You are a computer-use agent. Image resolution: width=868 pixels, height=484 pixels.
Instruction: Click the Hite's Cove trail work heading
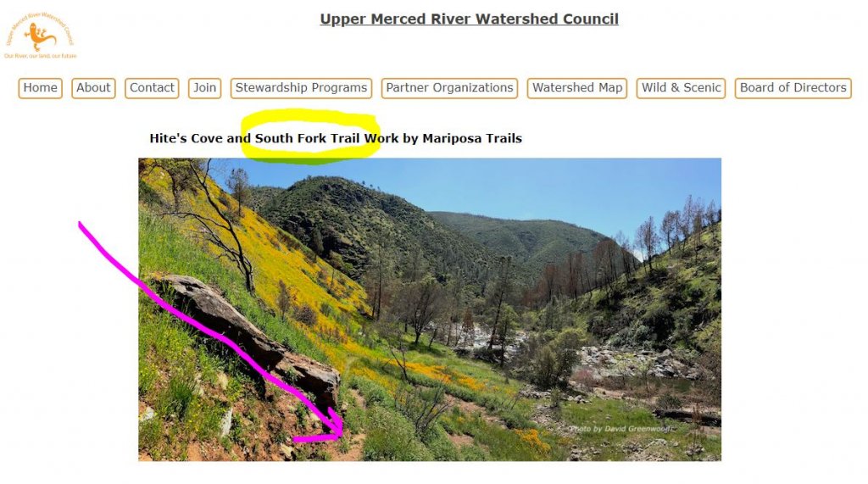336,138
